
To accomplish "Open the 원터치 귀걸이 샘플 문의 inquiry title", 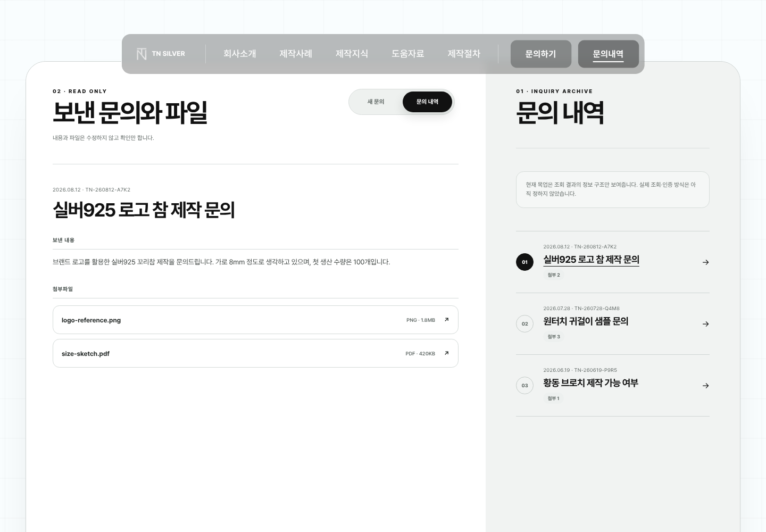I will coord(586,321).
